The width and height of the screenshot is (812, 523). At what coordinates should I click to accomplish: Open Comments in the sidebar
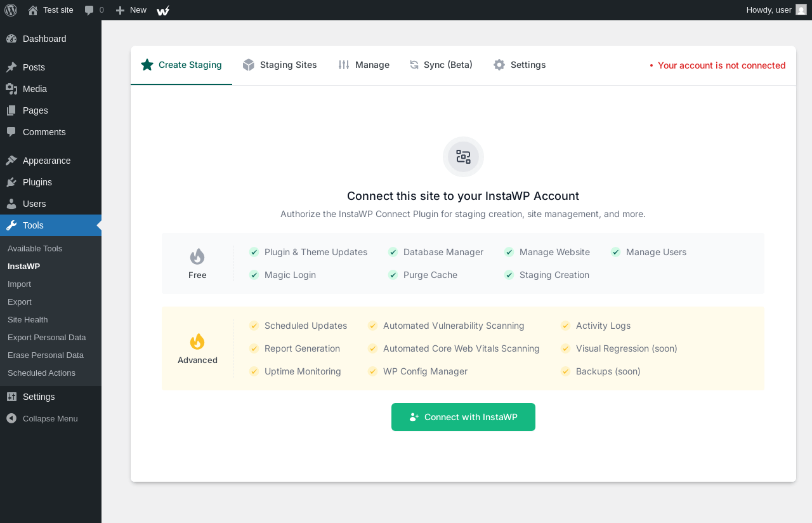click(51, 132)
